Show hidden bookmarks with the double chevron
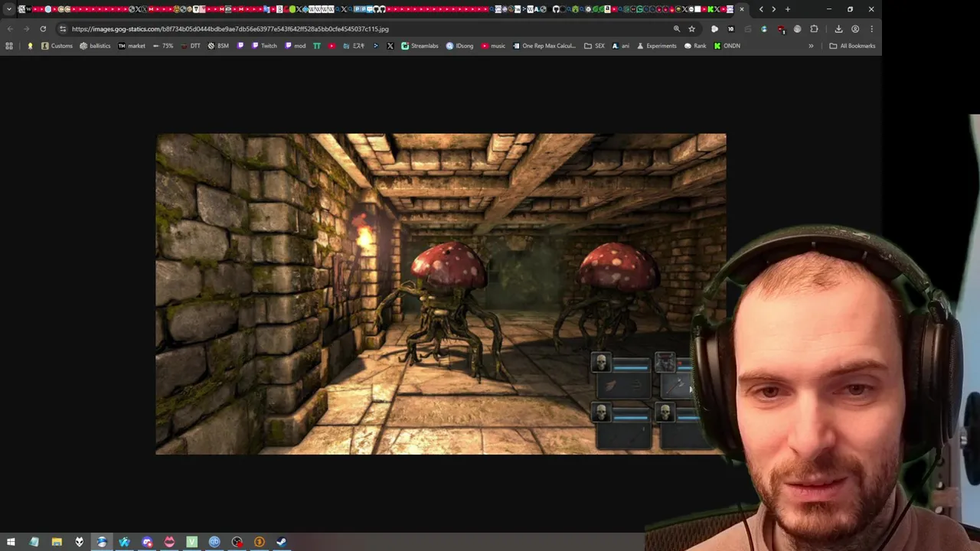Image resolution: width=980 pixels, height=551 pixels. click(x=811, y=46)
